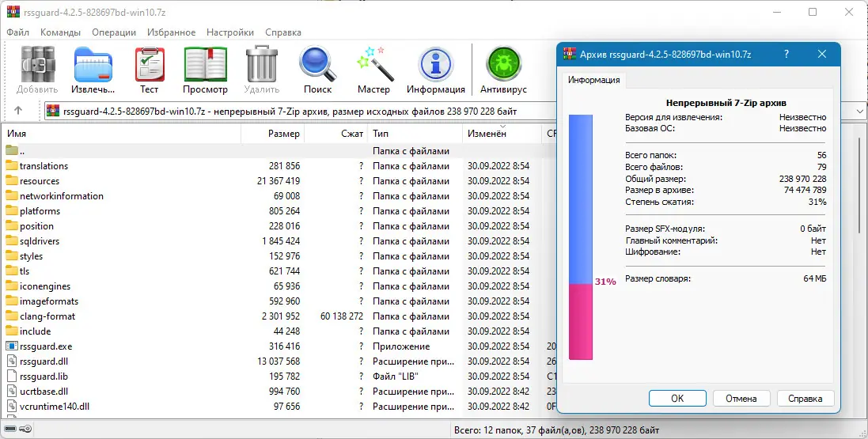This screenshot has width=868, height=439.
Task: Open the Избранное menu
Action: 171,32
